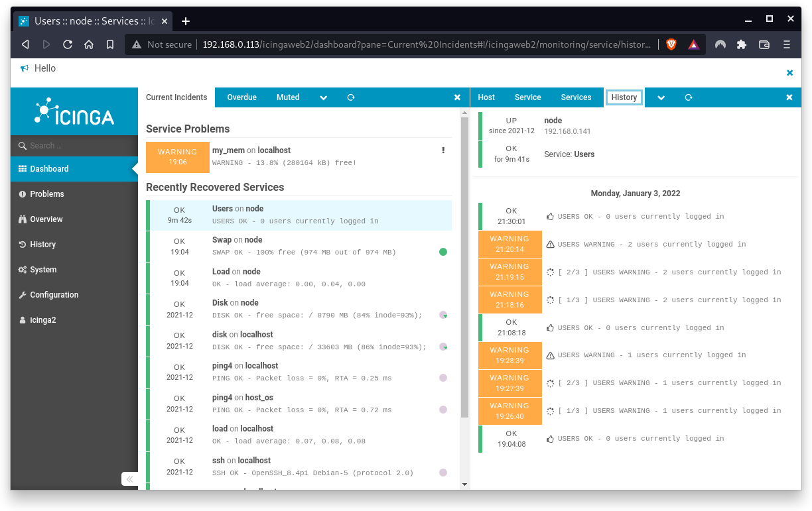The image size is (812, 511).
Task: Collapse the sidebar with the chevron button
Action: (x=129, y=479)
